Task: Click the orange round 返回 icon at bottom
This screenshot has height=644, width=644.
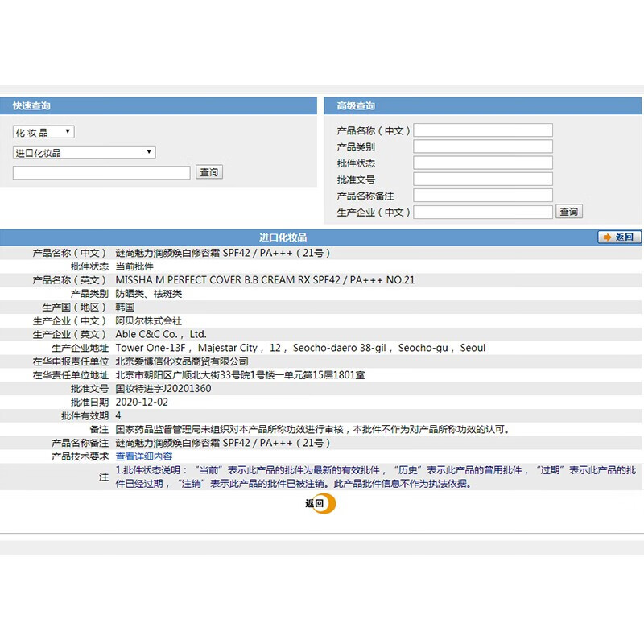Action: tap(320, 504)
